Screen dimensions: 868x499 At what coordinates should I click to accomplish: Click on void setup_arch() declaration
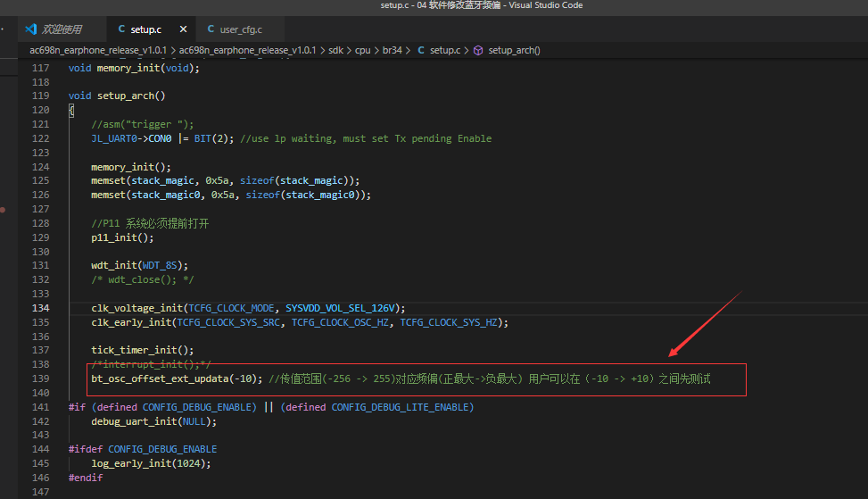117,96
